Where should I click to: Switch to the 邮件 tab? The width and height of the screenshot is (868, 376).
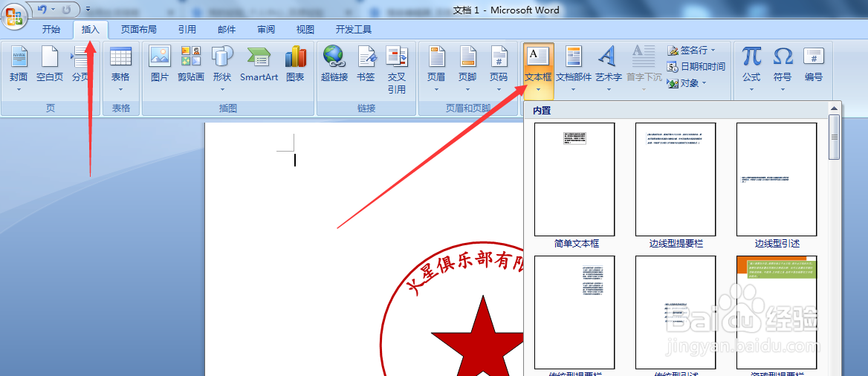(227, 30)
